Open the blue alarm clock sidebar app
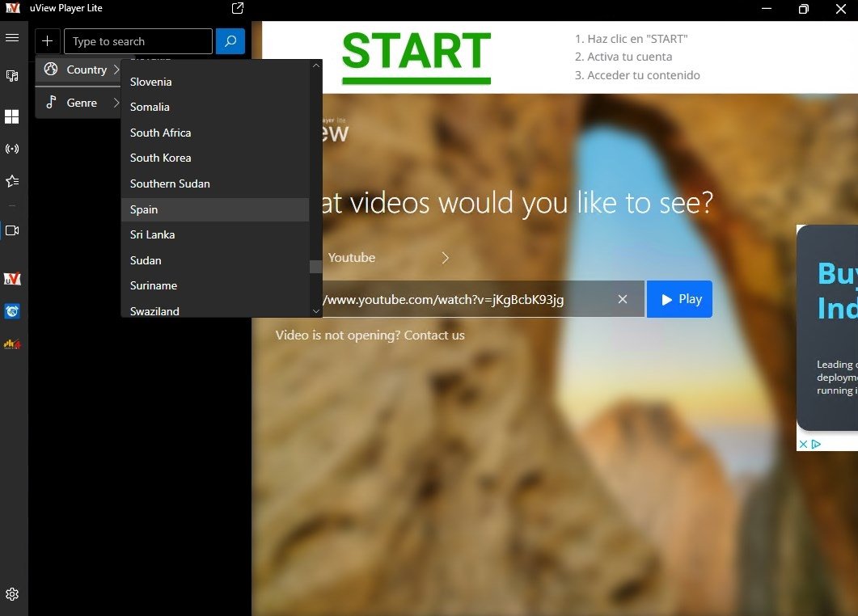 [x=12, y=311]
